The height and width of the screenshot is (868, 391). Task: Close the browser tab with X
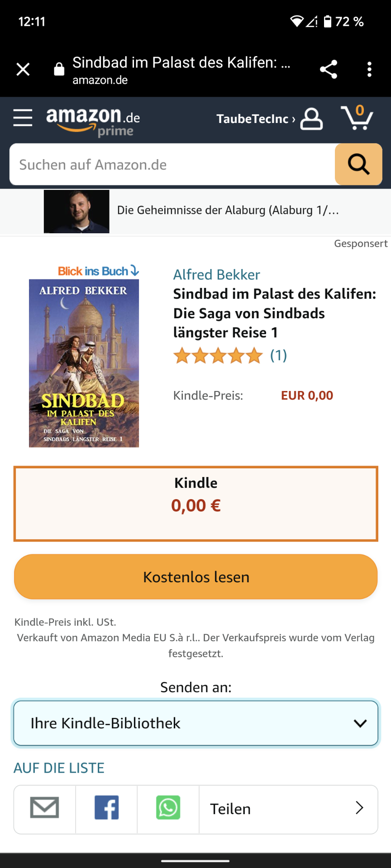point(23,69)
